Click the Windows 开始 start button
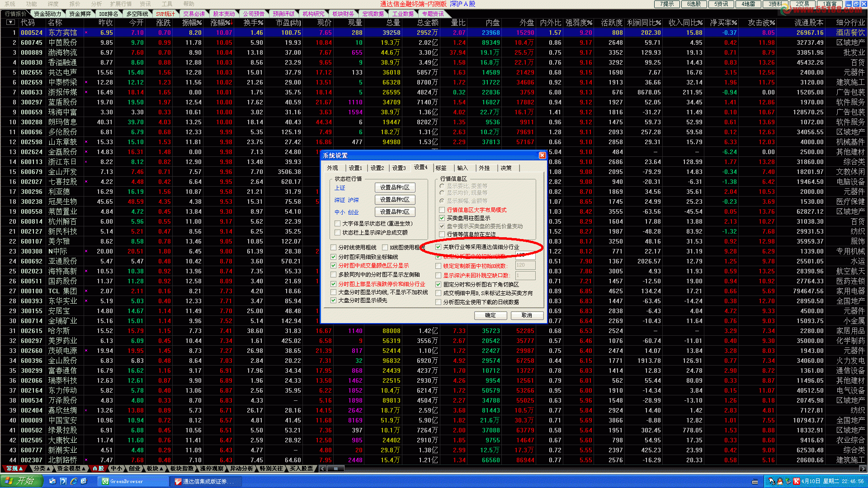 coord(22,481)
